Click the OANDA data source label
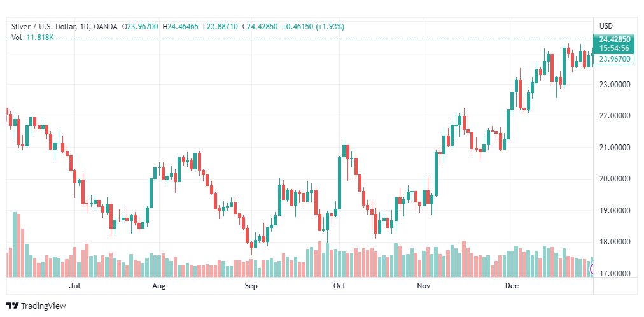 click(x=106, y=27)
